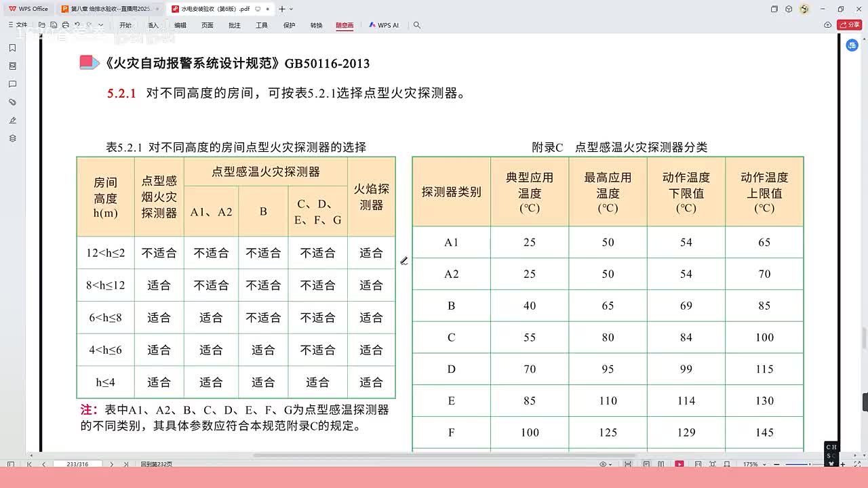The image size is (868, 488).
Task: Open the 编辑 ribbon tab
Action: [180, 25]
